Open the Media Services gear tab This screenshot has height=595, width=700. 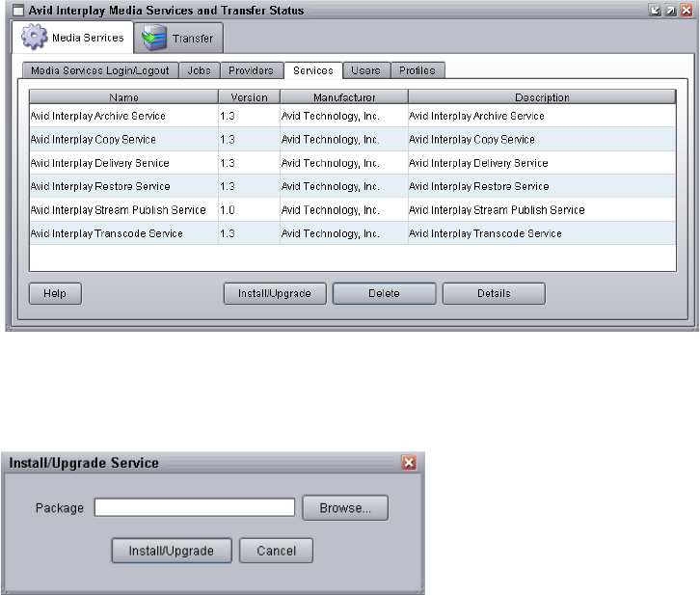[72, 38]
